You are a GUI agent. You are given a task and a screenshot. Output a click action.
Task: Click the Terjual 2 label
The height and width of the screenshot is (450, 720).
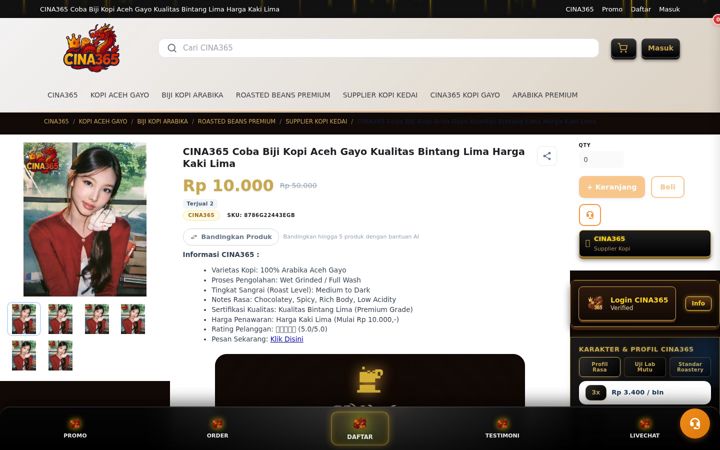pyautogui.click(x=200, y=203)
